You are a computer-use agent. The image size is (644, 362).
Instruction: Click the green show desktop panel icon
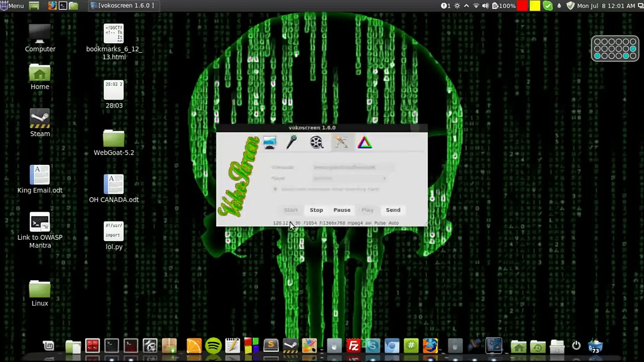[34, 6]
